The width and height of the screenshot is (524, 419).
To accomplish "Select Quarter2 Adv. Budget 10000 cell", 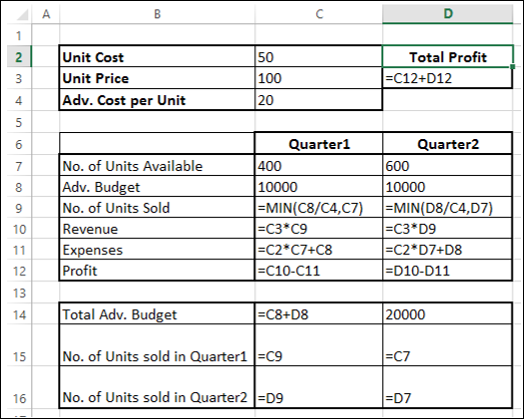I will pos(447,186).
